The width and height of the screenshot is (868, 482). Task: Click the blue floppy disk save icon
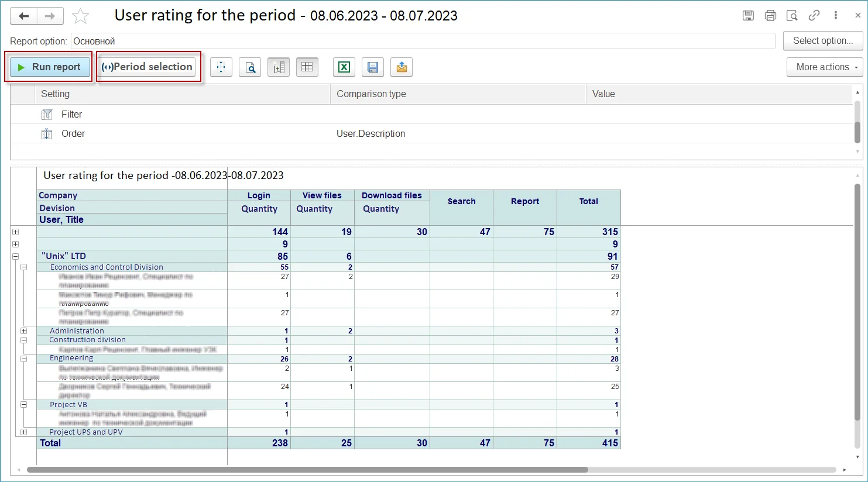tap(373, 67)
